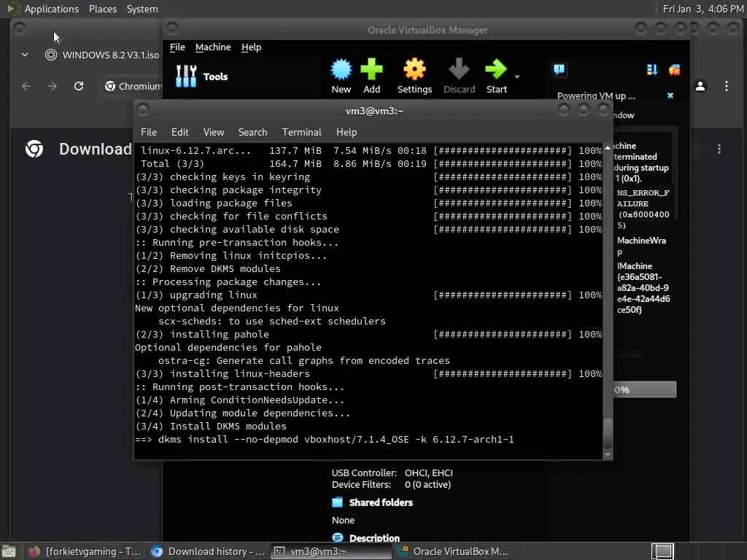Start the VM with green arrow
747x560 pixels.
(x=496, y=76)
